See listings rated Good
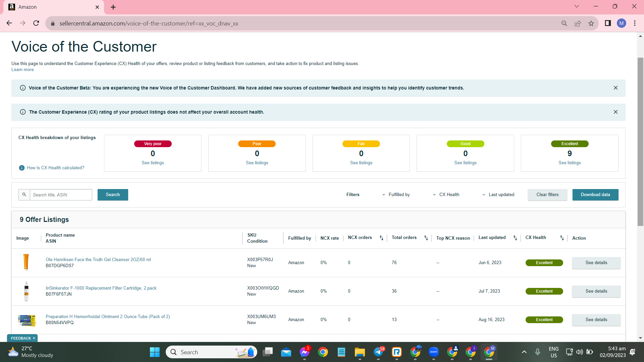The width and height of the screenshot is (644, 362). (465, 163)
